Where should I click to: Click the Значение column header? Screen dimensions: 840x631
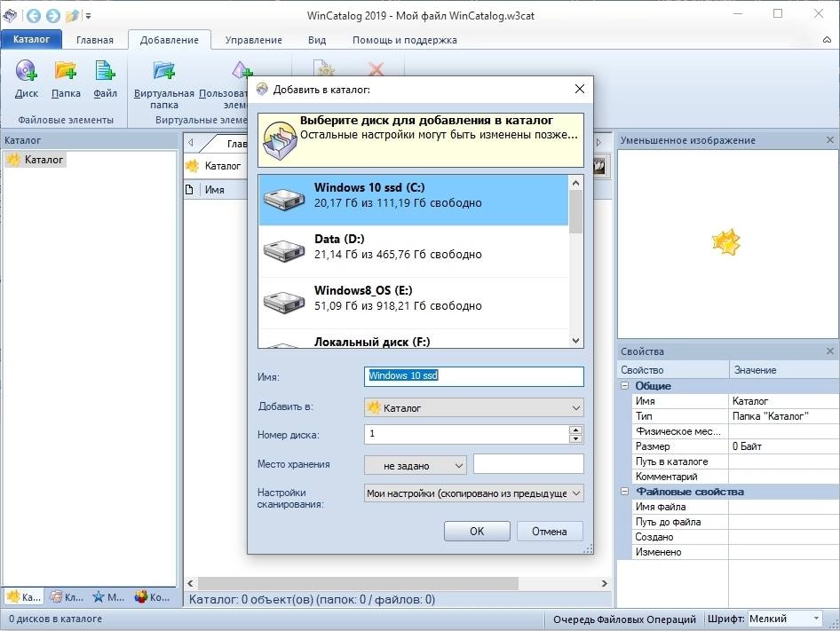click(784, 369)
